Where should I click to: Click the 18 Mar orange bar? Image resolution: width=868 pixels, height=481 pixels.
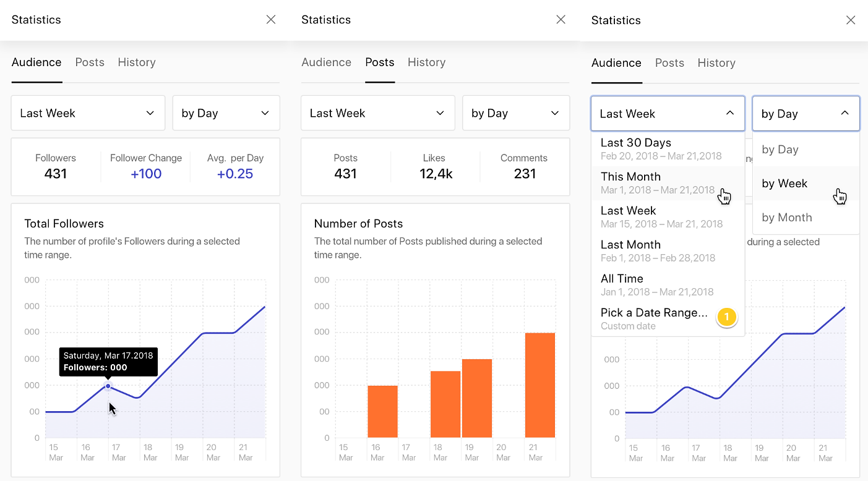(x=445, y=404)
